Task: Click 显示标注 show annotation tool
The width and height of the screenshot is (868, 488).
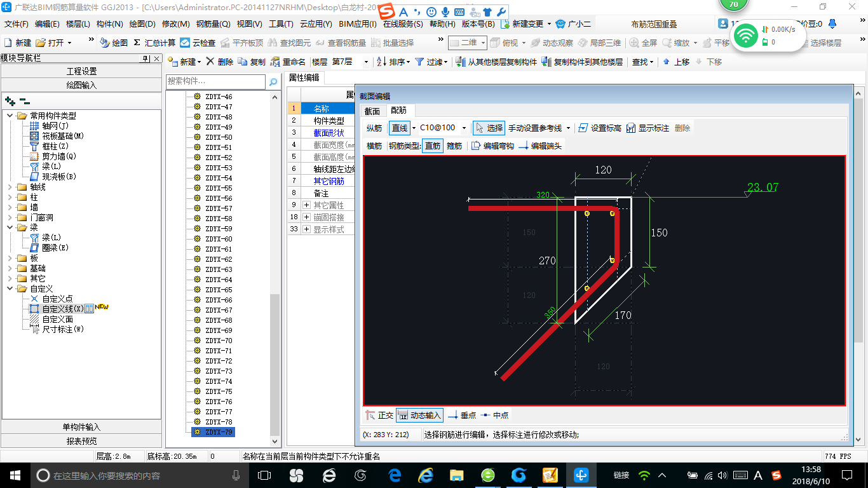Action: [648, 128]
